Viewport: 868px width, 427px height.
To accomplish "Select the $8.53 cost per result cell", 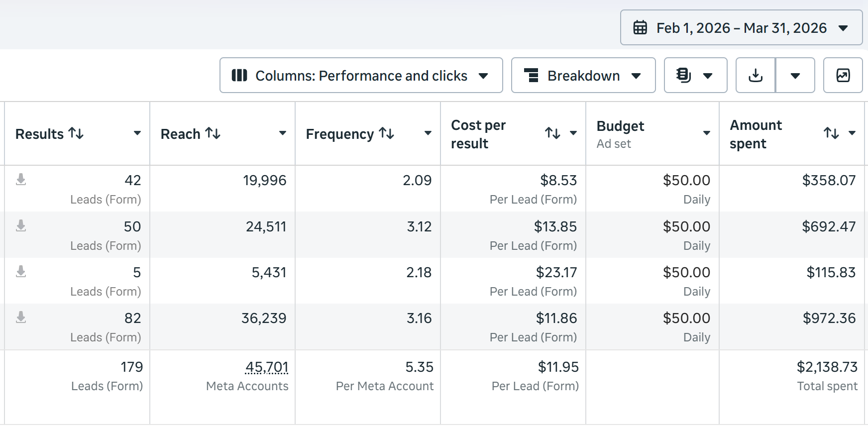I will tap(513, 189).
